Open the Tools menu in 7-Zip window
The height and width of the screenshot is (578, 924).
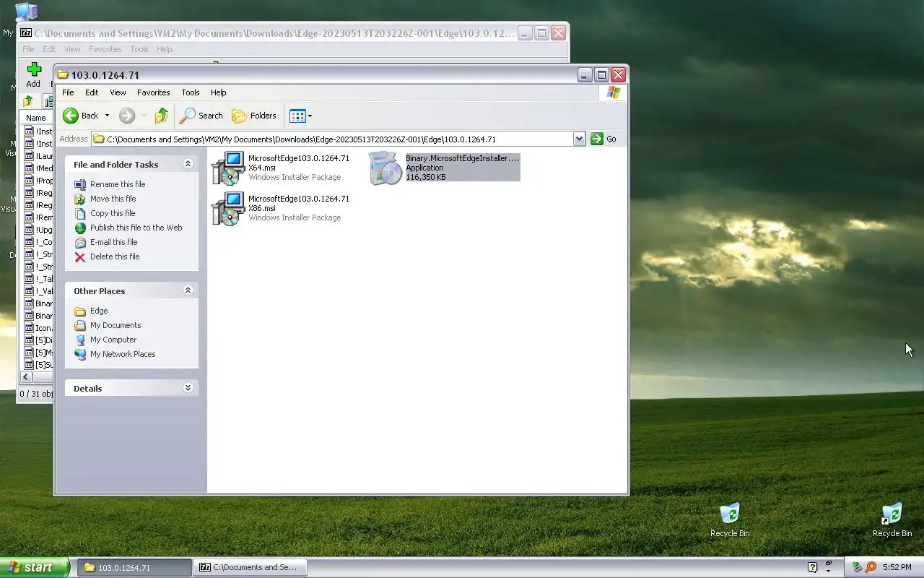(x=139, y=49)
